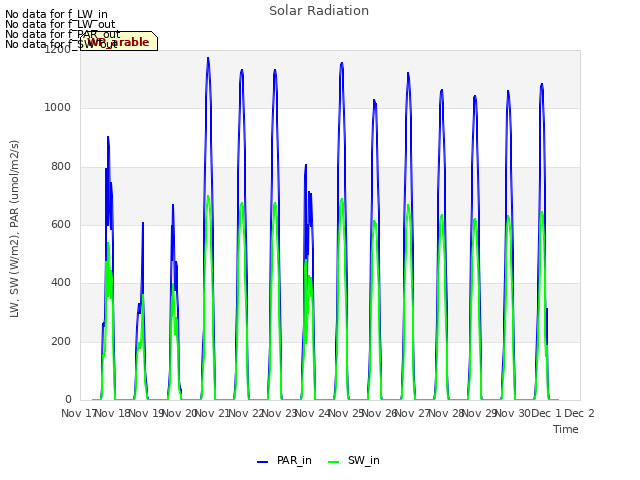Click the Nov 21 x-axis tick label
The height and width of the screenshot is (480, 640).
[211, 413]
